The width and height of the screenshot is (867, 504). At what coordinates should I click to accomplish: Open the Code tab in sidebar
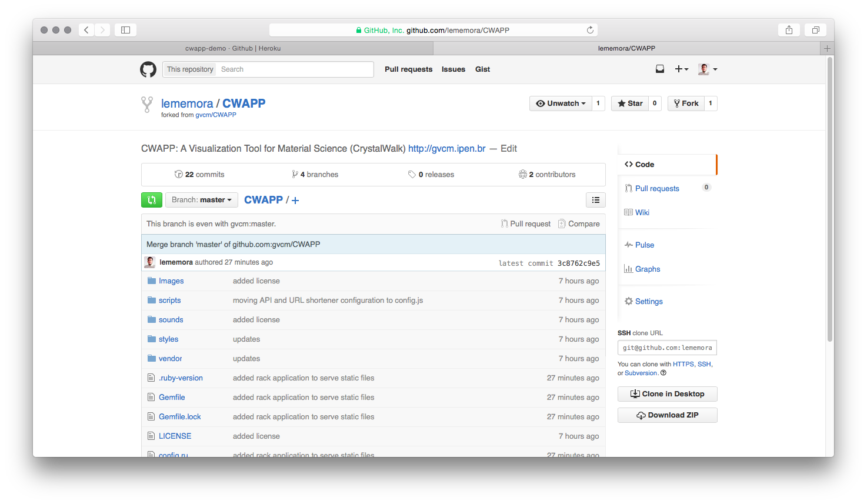[x=667, y=165]
